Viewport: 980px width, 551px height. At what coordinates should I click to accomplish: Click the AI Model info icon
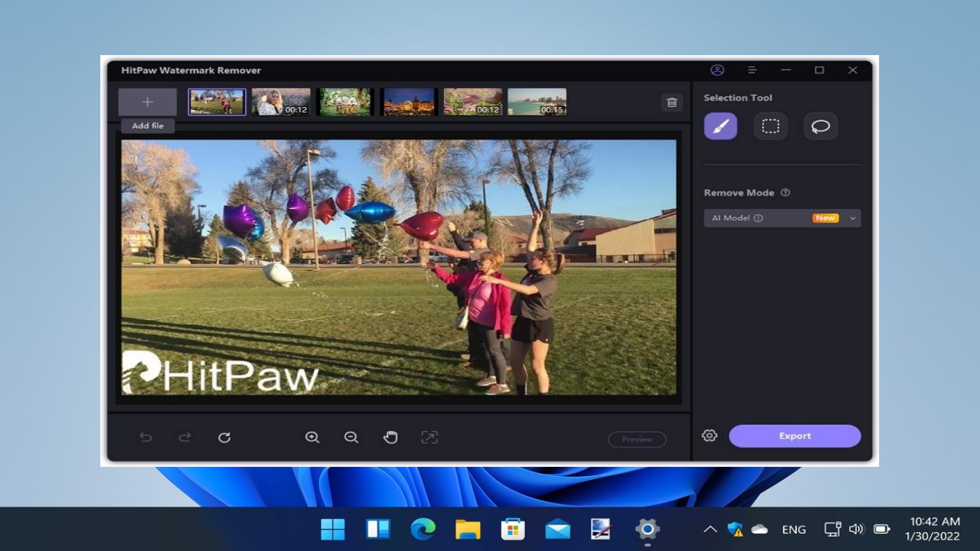click(x=758, y=218)
